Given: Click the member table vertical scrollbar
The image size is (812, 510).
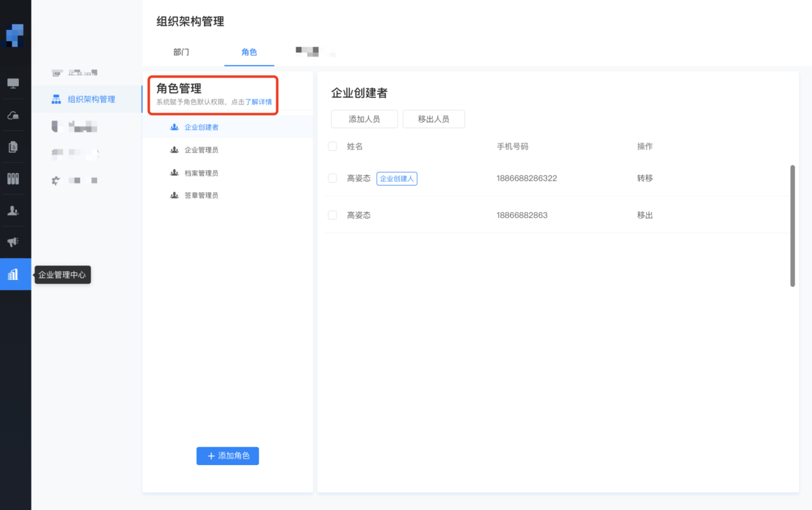Looking at the screenshot, I should click(793, 226).
